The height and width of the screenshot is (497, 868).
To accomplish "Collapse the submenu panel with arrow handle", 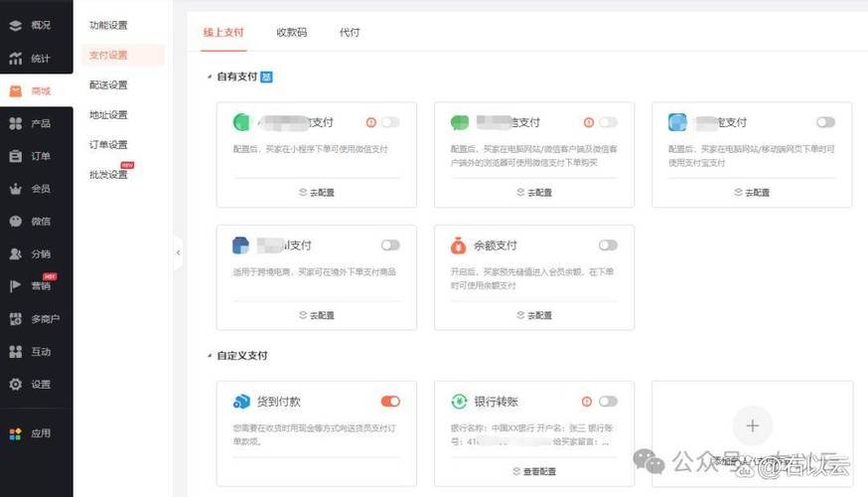I will (178, 252).
